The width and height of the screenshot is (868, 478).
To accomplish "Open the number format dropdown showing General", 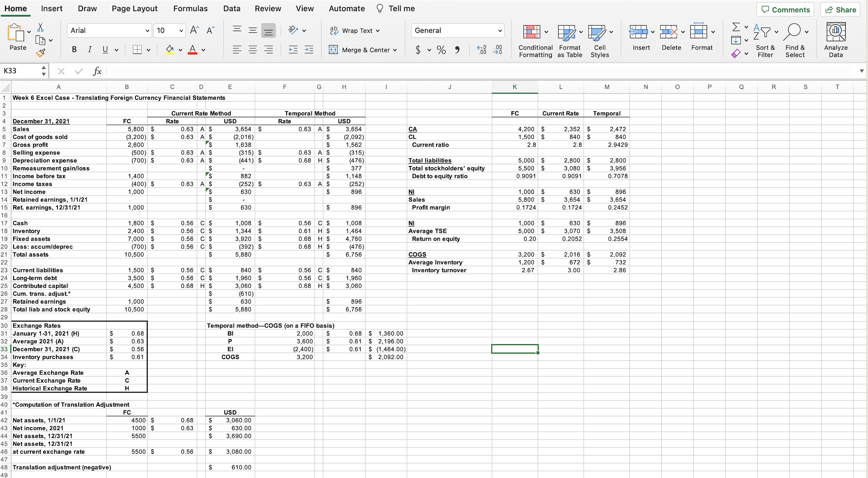I will [458, 30].
